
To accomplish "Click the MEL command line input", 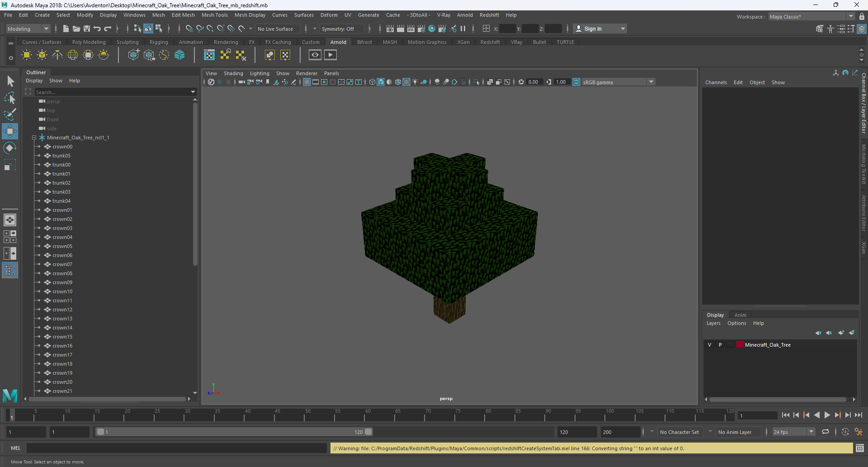I will click(x=177, y=448).
